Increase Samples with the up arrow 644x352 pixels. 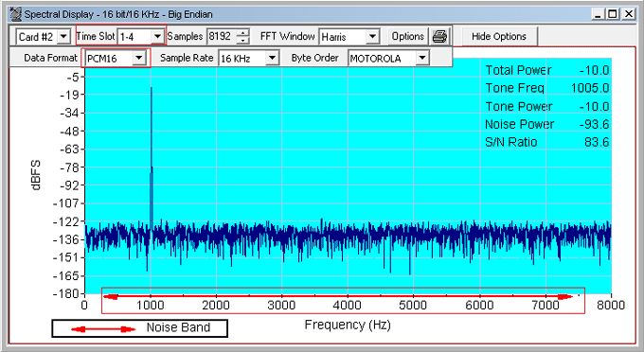pyautogui.click(x=243, y=33)
